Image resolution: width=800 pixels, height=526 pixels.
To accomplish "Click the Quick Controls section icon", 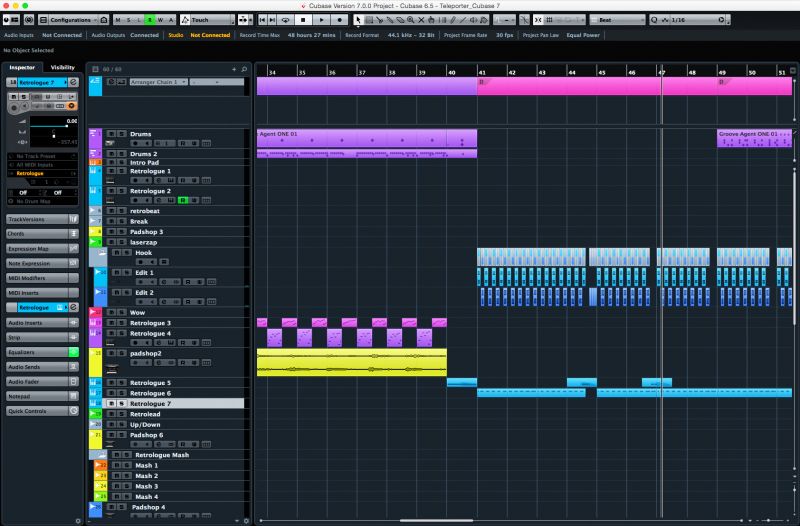I will pyautogui.click(x=73, y=411).
